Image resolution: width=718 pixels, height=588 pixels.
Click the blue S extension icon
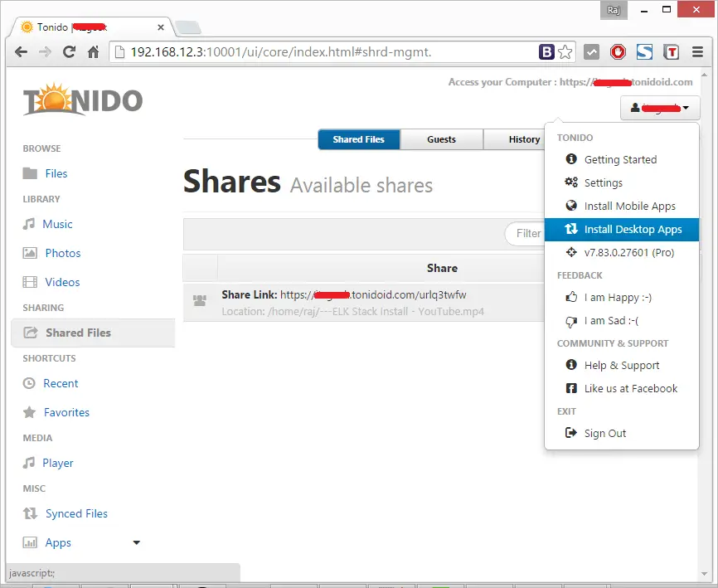coord(644,51)
